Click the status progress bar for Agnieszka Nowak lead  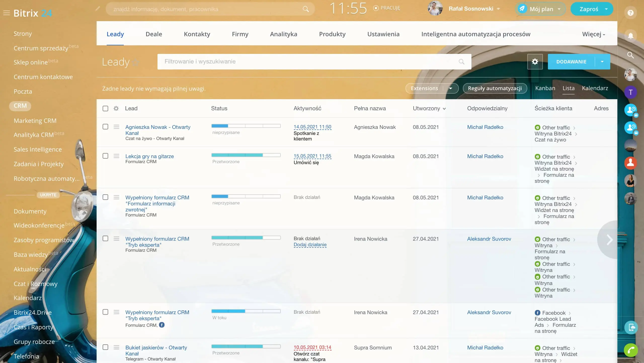click(x=246, y=126)
